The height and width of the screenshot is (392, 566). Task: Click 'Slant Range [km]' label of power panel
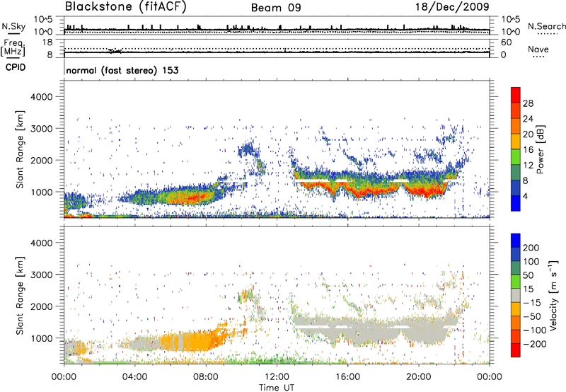pyautogui.click(x=20, y=149)
